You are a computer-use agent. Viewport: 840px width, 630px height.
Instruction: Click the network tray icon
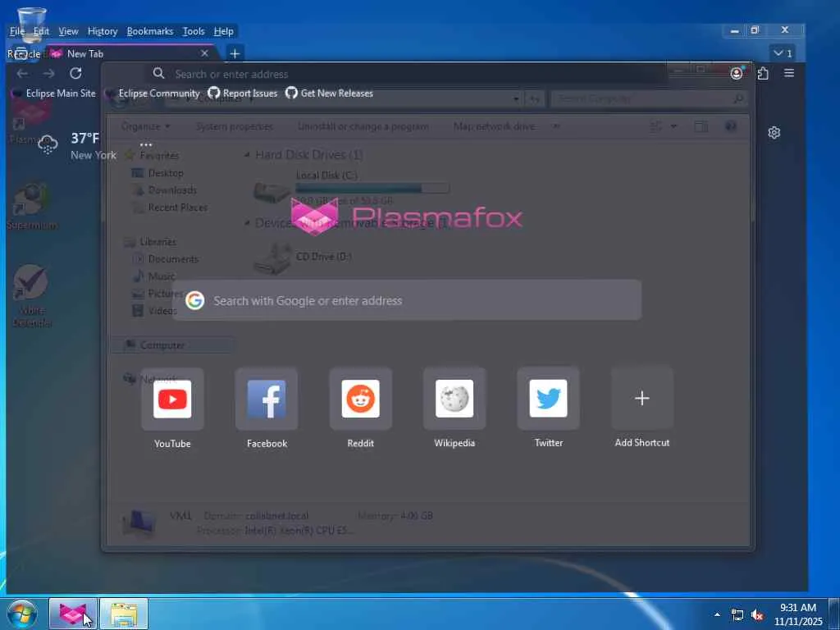tap(737, 615)
